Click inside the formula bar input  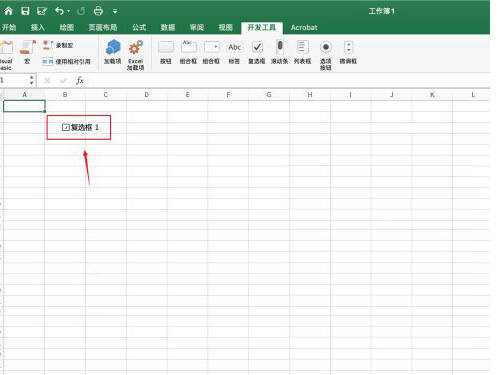tap(288, 80)
